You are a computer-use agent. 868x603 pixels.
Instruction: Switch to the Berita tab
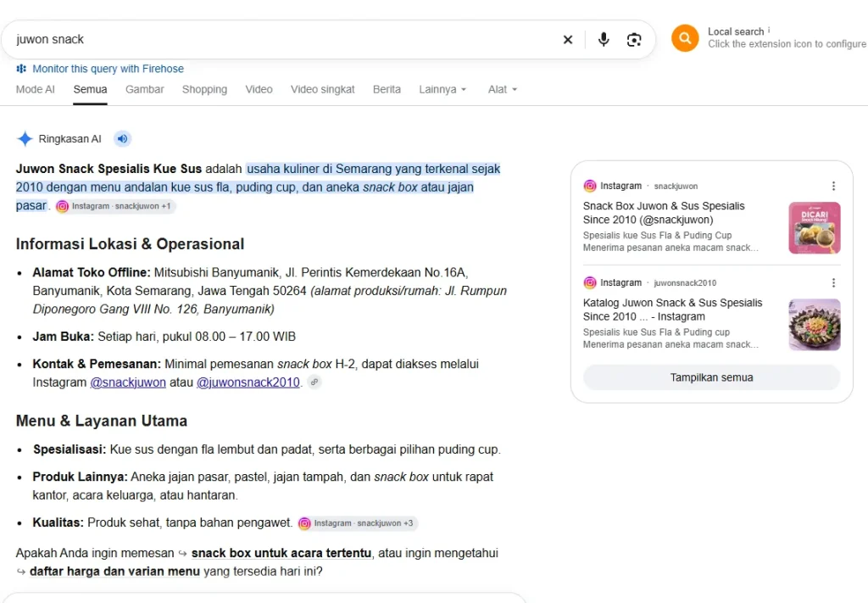click(387, 90)
